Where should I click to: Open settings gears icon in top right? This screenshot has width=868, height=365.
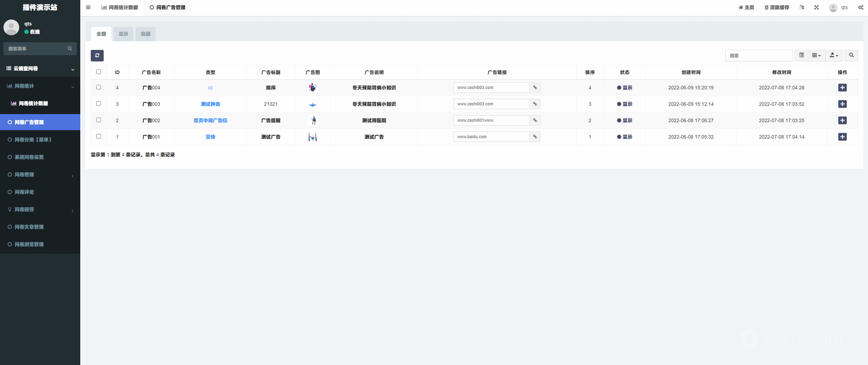tap(860, 7)
